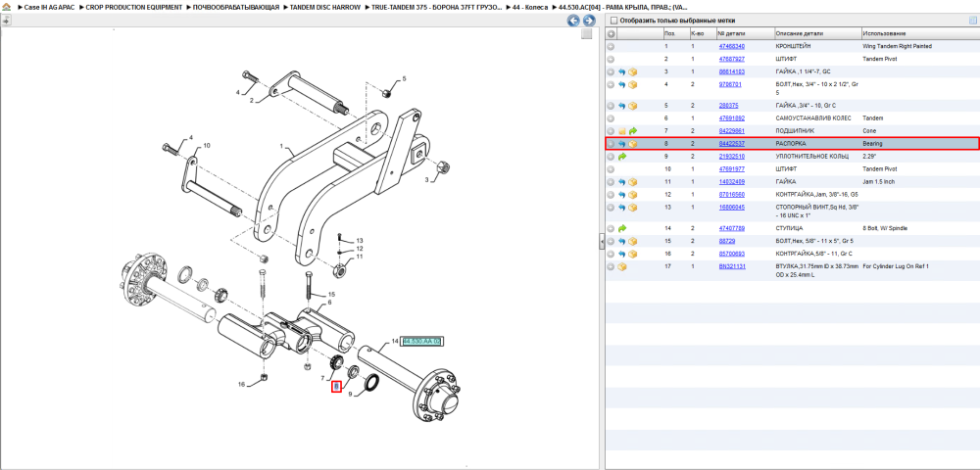Click blue arrow icon for part 85700693
Viewport: 980px width, 470px height.
coord(622,254)
